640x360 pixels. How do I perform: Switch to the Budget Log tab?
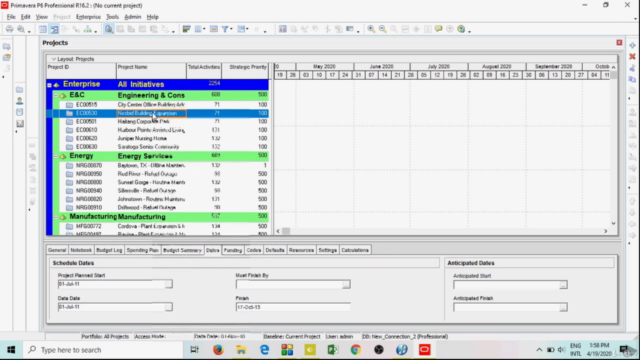[x=109, y=250]
